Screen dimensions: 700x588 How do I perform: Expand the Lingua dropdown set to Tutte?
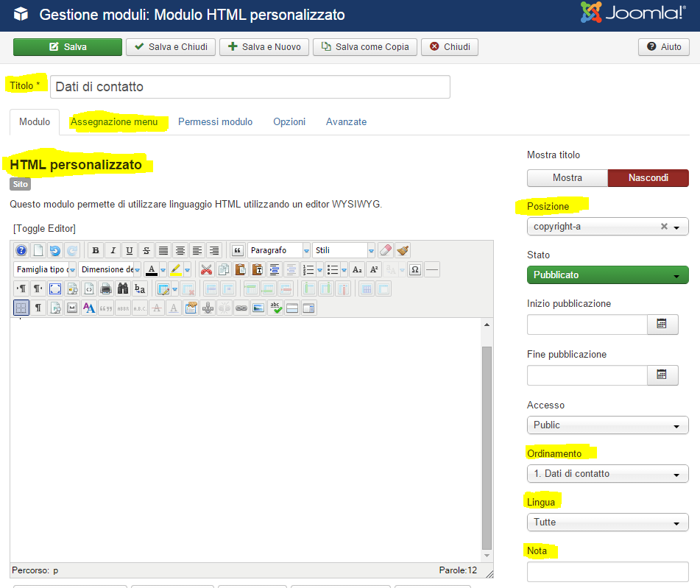click(607, 522)
